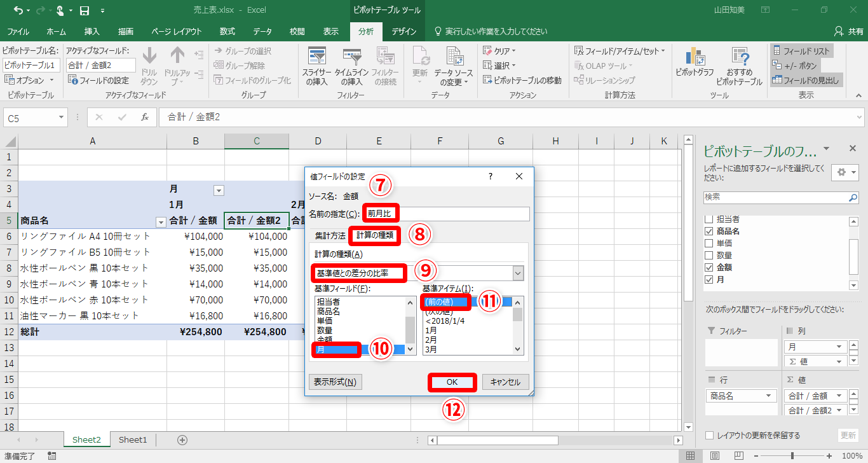This screenshot has width=868, height=463.
Task: Expand フィールド/アイテム/セット dropdown
Action: click(620, 51)
